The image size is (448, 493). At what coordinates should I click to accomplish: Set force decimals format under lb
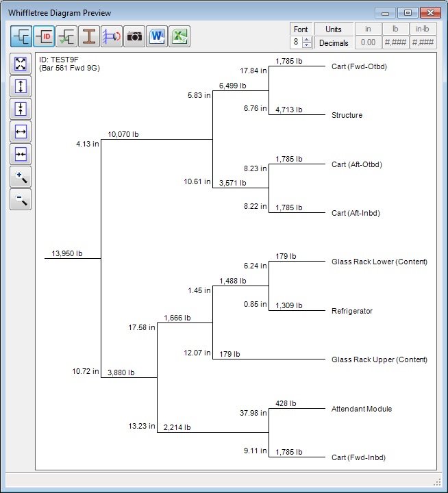[395, 42]
